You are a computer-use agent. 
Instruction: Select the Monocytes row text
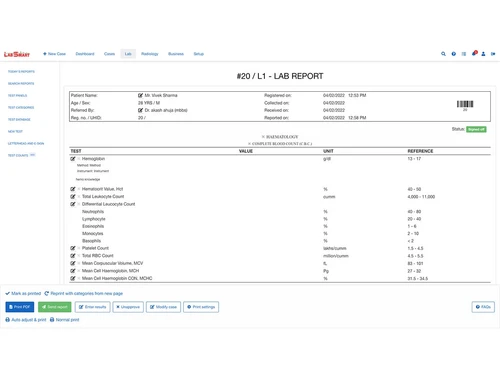point(93,234)
